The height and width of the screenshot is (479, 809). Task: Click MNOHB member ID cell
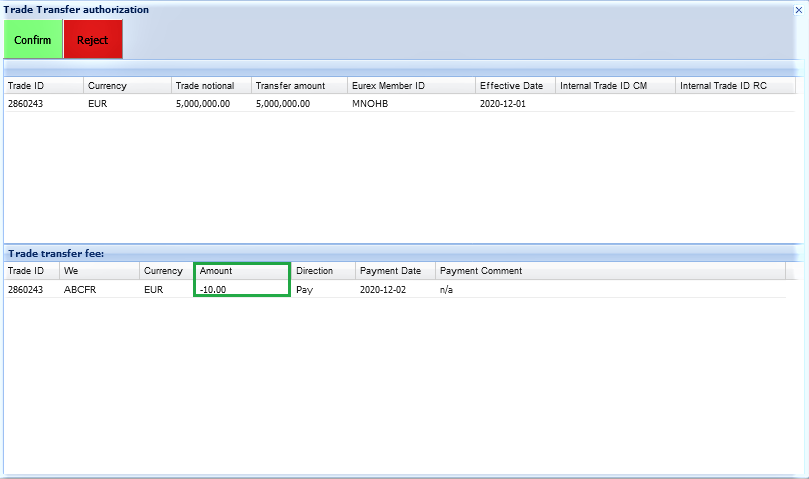coord(369,103)
